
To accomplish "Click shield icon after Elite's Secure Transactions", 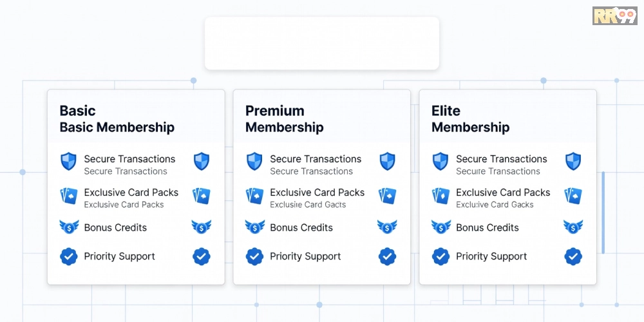I will click(573, 162).
